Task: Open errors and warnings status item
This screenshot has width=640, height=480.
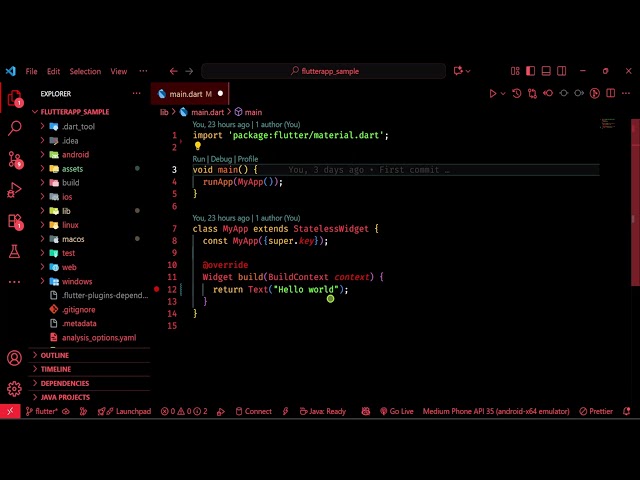Action: (184, 411)
